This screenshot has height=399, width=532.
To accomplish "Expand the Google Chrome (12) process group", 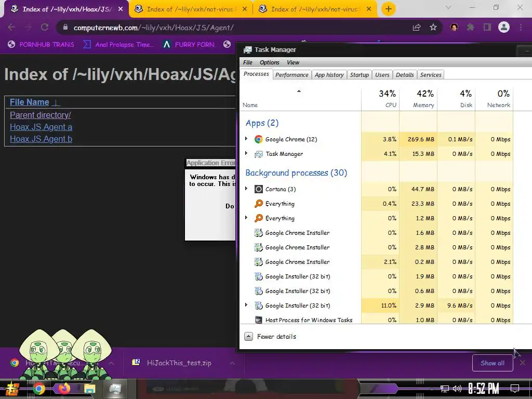I will coord(246,139).
